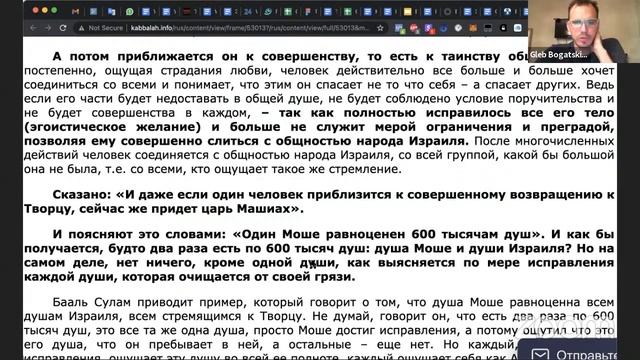This screenshot has height=360, width=640.
Task: Bookmark this page with the star icon
Action: (380, 28)
